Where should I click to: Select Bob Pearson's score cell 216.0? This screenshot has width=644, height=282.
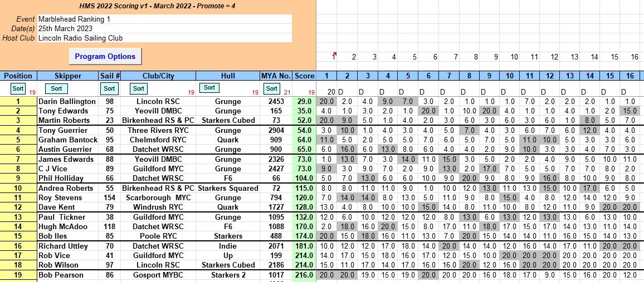click(305, 275)
